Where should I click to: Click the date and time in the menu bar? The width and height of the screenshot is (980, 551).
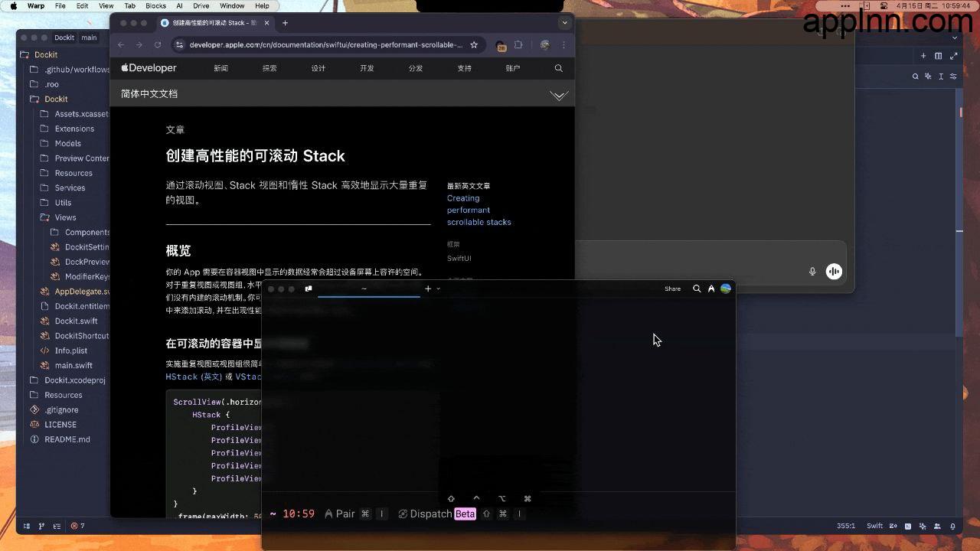933,5
